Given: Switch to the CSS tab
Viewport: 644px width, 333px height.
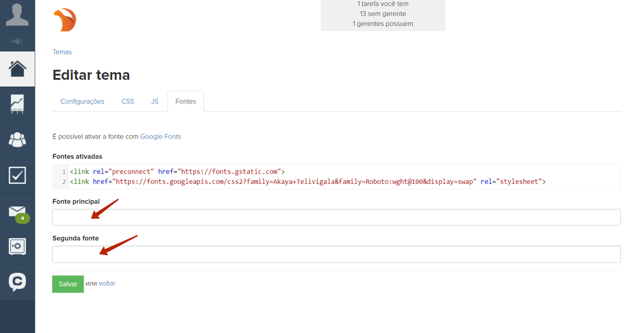Looking at the screenshot, I should (128, 101).
